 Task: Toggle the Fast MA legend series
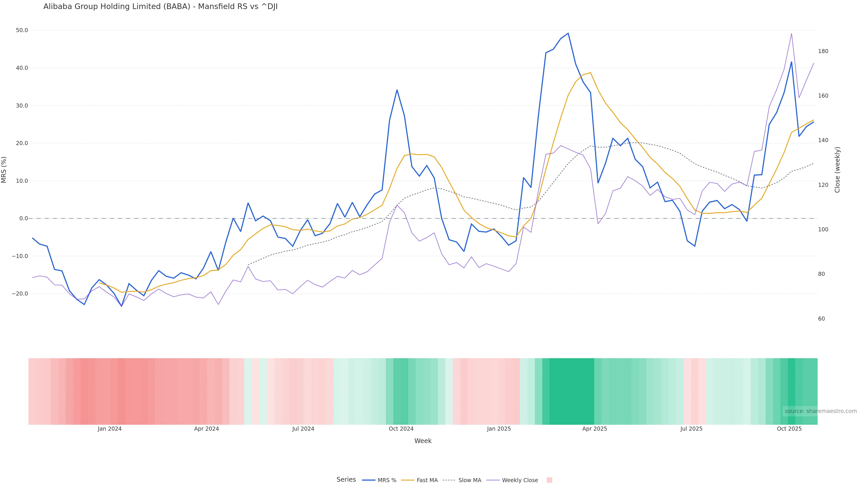(x=427, y=480)
